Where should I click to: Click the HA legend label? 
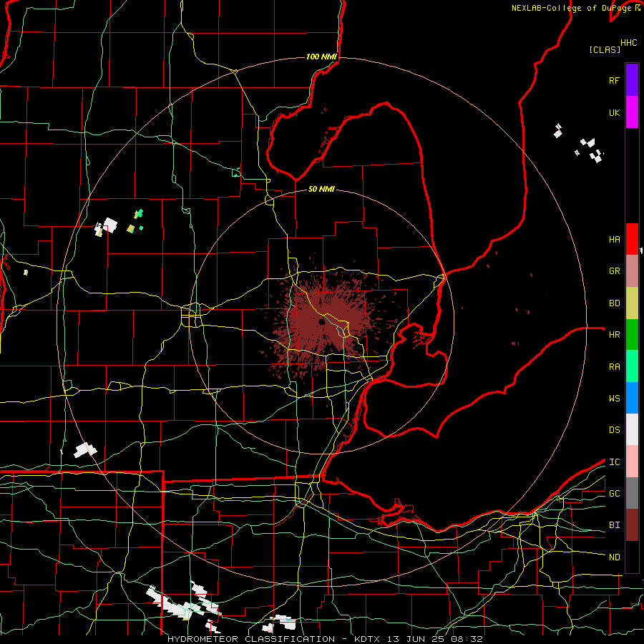point(614,239)
